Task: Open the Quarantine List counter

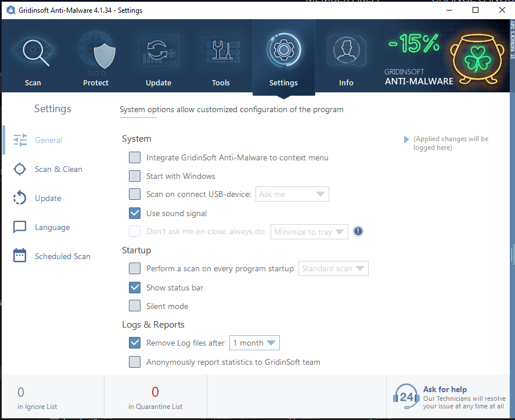Action: click(155, 397)
